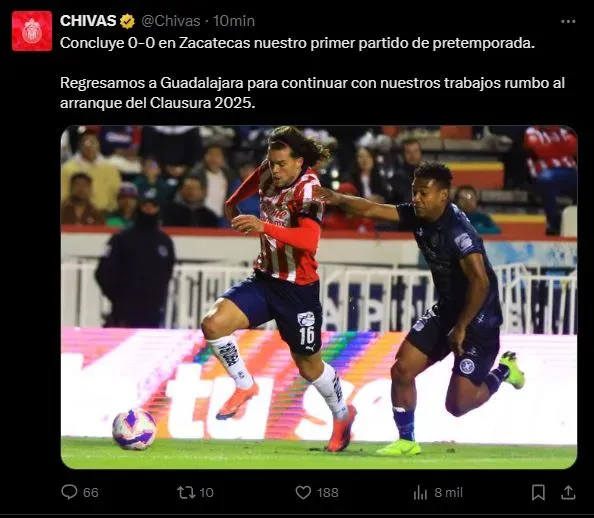Click the 'arranque del Clausura 2025' text line
Screen dimensions: 594x518
pos(158,103)
